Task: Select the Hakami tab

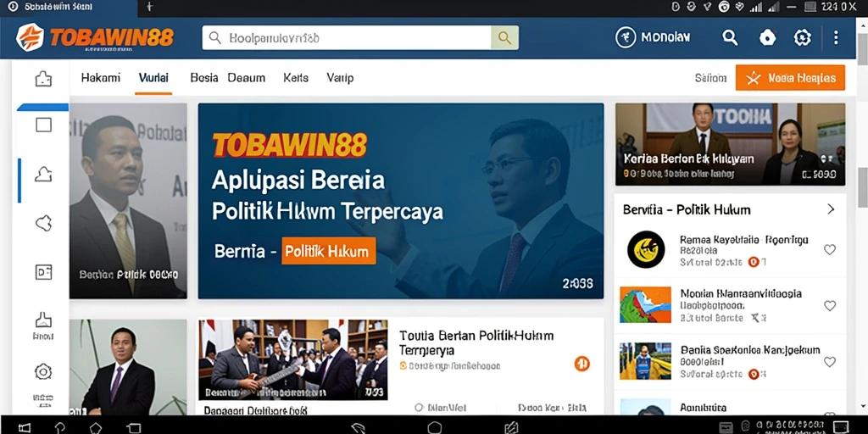Action: coord(101,78)
